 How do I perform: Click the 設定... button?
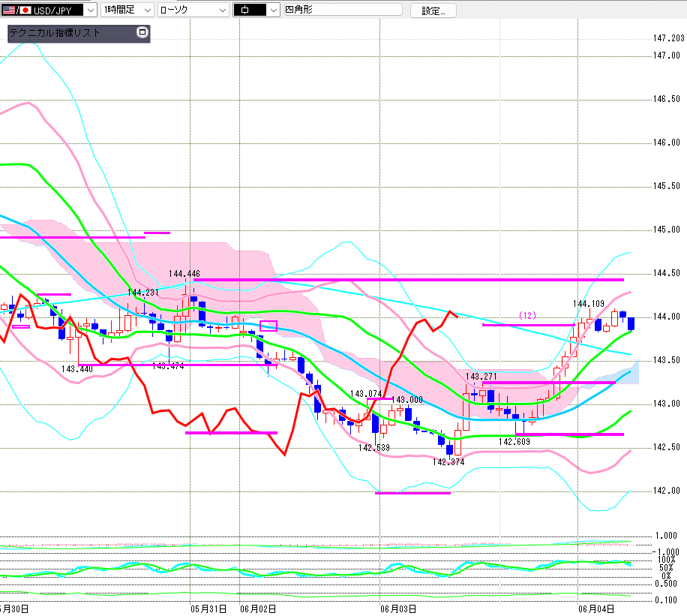point(433,11)
